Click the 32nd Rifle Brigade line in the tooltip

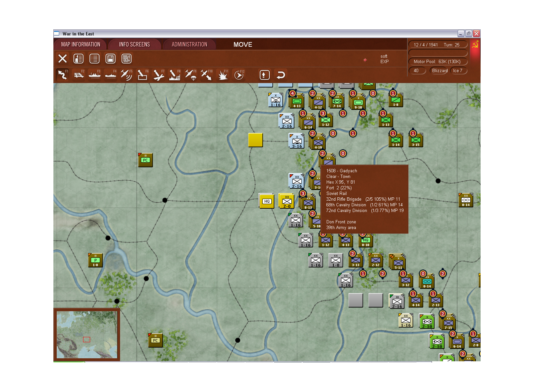(x=363, y=199)
